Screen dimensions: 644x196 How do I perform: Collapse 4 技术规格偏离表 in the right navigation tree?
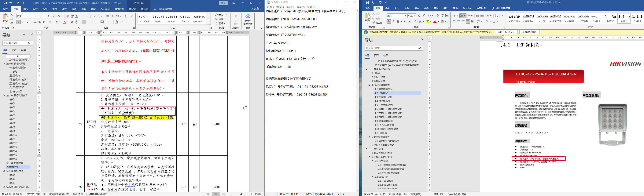point(369,85)
